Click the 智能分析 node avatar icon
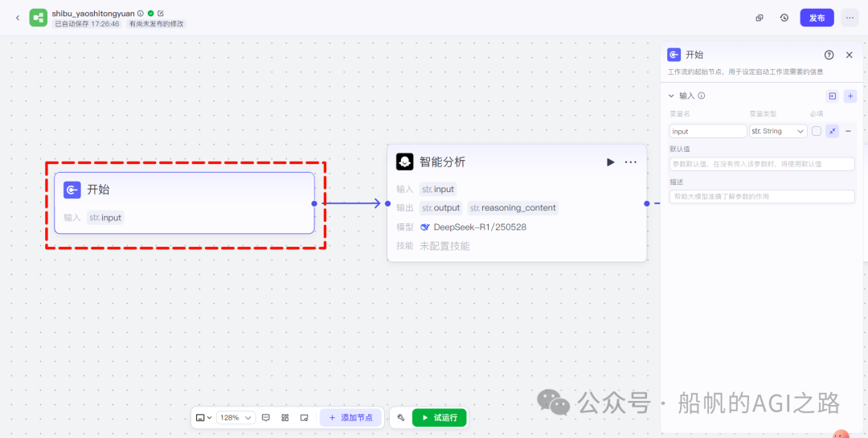 pyautogui.click(x=404, y=162)
